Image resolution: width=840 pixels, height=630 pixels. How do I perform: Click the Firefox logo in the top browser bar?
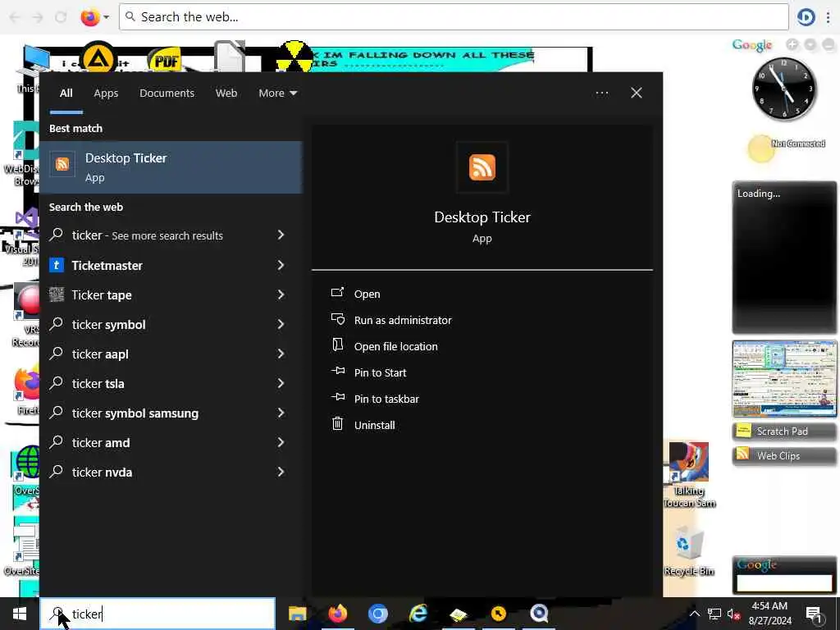(90, 17)
